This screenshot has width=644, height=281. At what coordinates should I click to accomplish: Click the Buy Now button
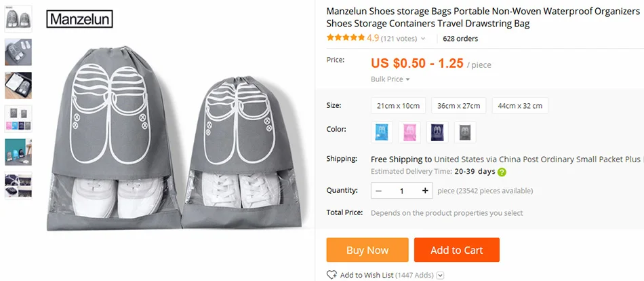[367, 250]
